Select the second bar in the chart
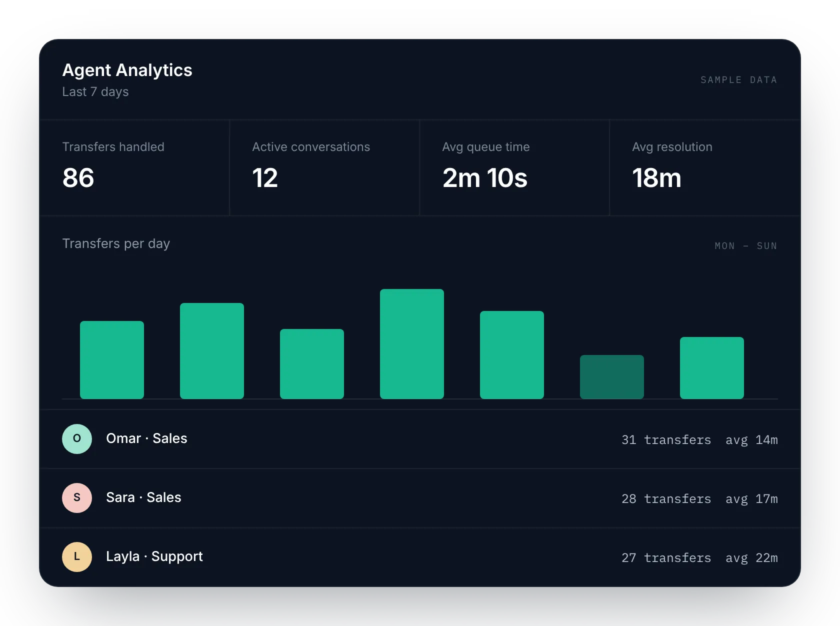The height and width of the screenshot is (626, 840). (x=212, y=351)
